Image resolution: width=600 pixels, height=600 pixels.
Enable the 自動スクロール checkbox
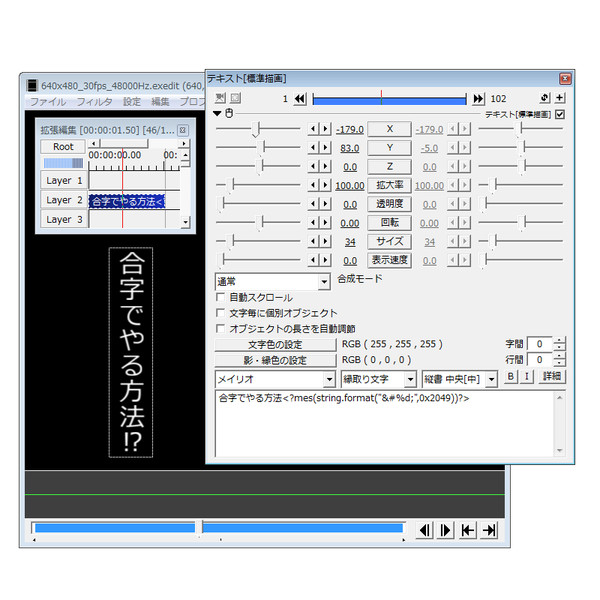coord(222,298)
